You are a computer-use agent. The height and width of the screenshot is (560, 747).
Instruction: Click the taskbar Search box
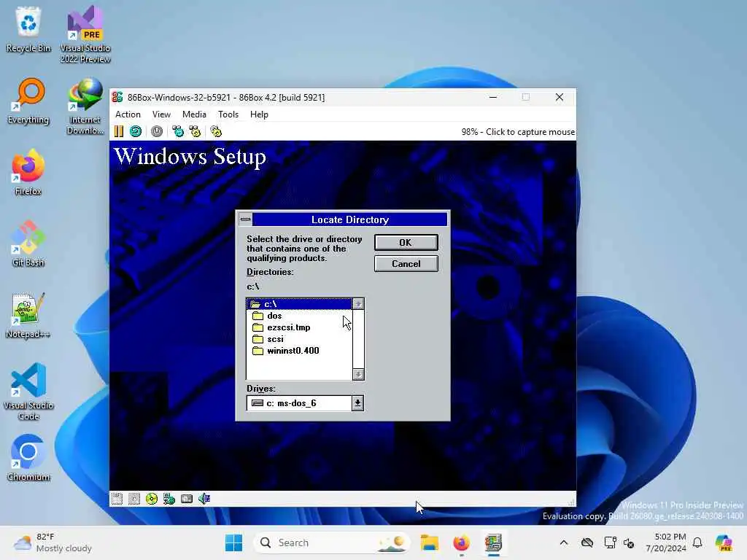click(x=332, y=542)
